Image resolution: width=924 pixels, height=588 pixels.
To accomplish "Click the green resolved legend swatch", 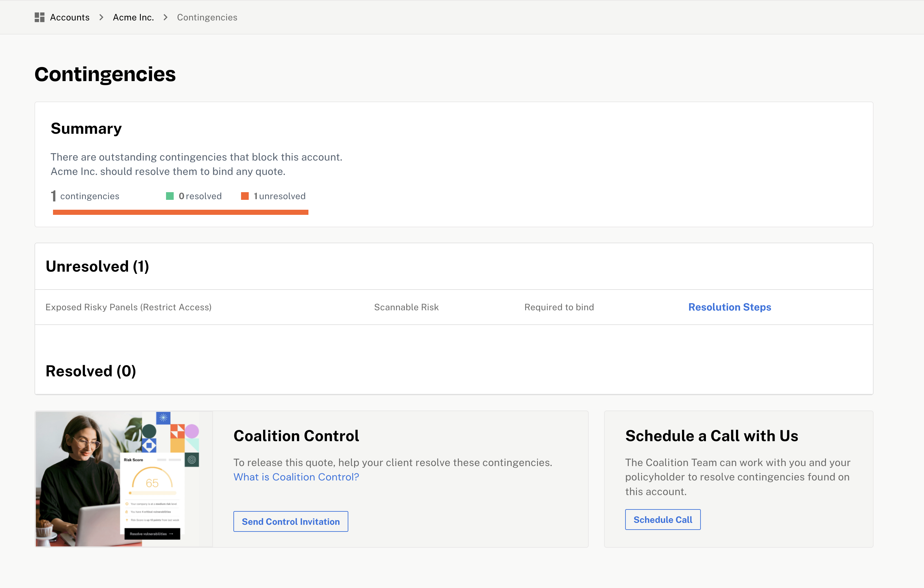I will click(x=170, y=196).
